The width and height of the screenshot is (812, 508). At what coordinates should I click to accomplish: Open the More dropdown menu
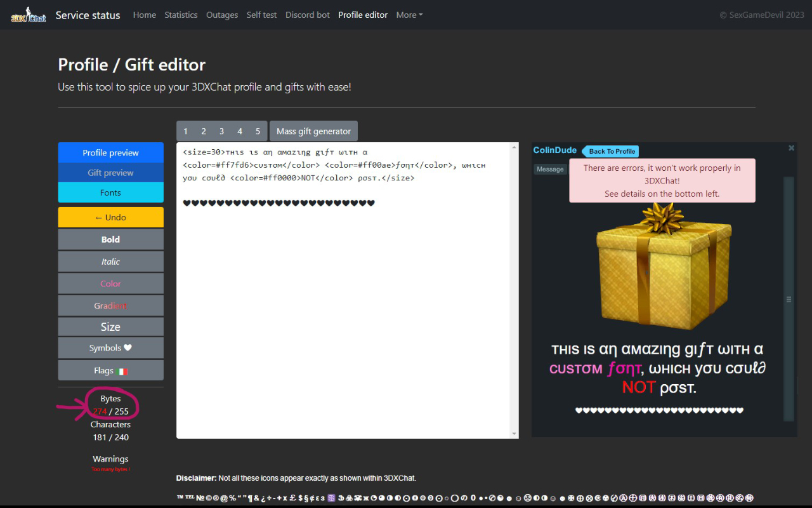409,15
